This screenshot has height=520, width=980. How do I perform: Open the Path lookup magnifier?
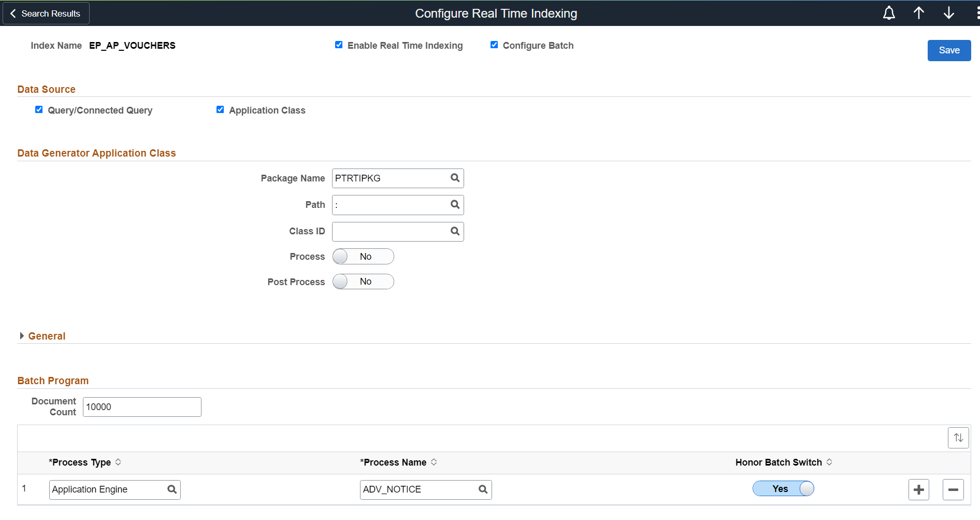point(455,205)
